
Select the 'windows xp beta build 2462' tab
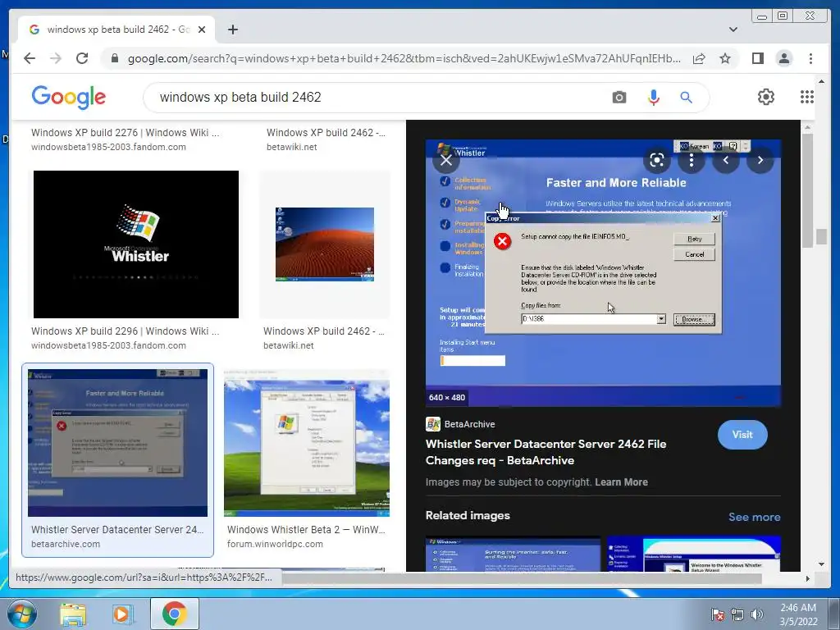click(116, 30)
